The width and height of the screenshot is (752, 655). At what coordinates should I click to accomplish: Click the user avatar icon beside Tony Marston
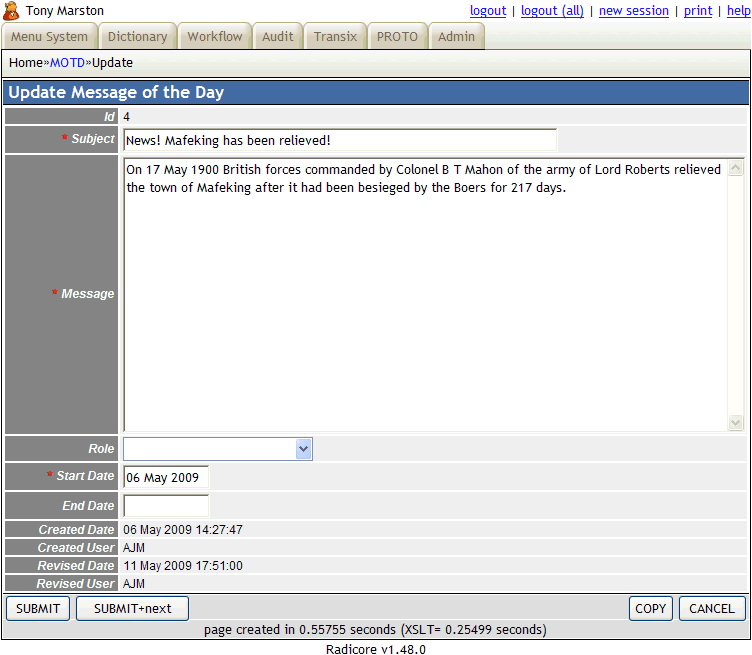pyautogui.click(x=11, y=11)
